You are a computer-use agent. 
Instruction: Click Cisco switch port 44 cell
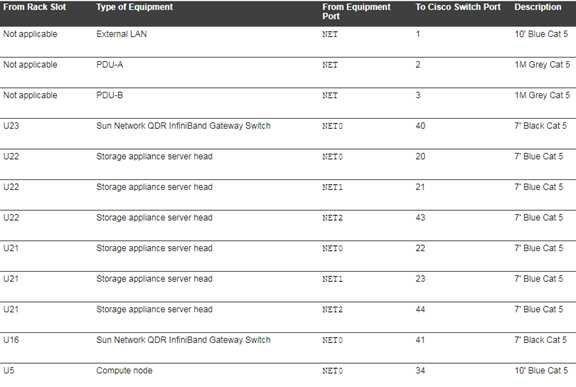[421, 309]
